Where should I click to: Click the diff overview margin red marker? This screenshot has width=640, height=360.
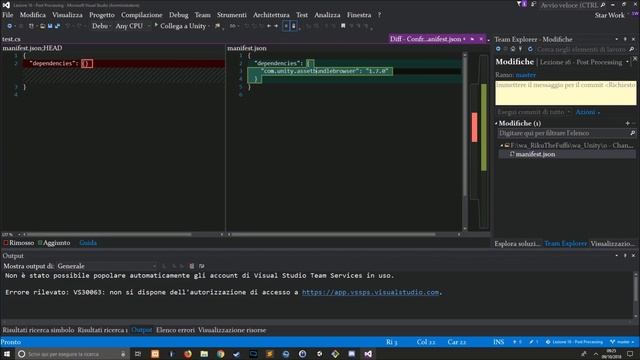(x=474, y=127)
